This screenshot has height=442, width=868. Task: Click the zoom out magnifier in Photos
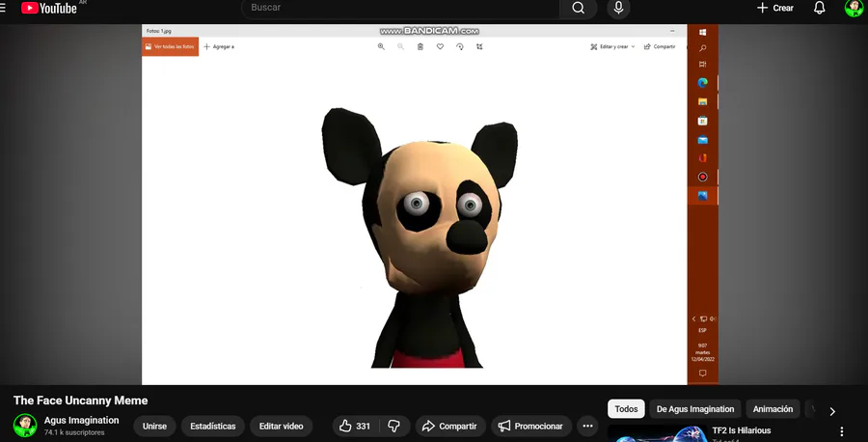coord(400,46)
